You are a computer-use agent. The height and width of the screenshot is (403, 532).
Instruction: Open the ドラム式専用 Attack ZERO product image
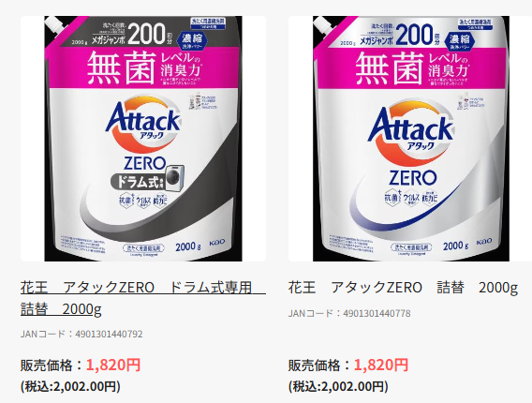pyautogui.click(x=143, y=139)
